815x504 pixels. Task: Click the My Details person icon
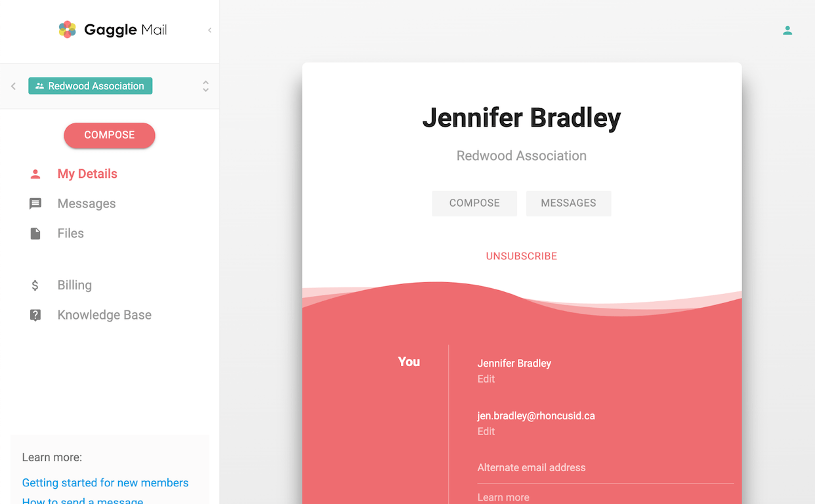[x=35, y=174]
